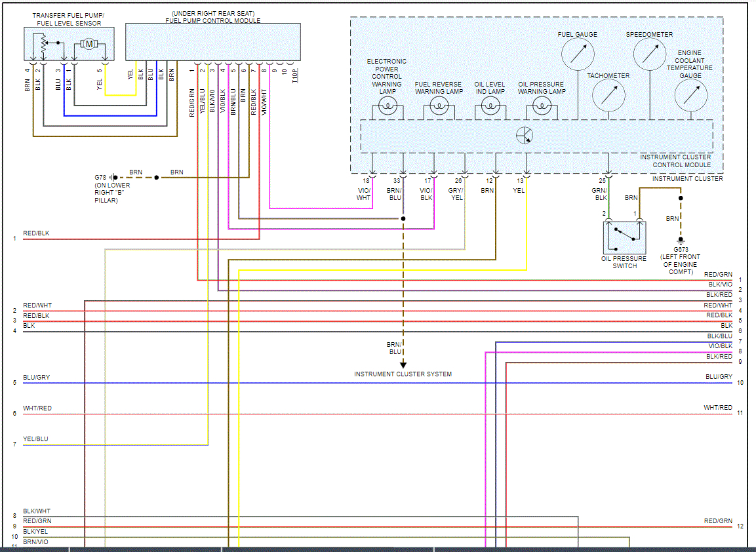Click the 'YEL' label under pin 13
This screenshot has width=756, height=552.
pos(519,190)
